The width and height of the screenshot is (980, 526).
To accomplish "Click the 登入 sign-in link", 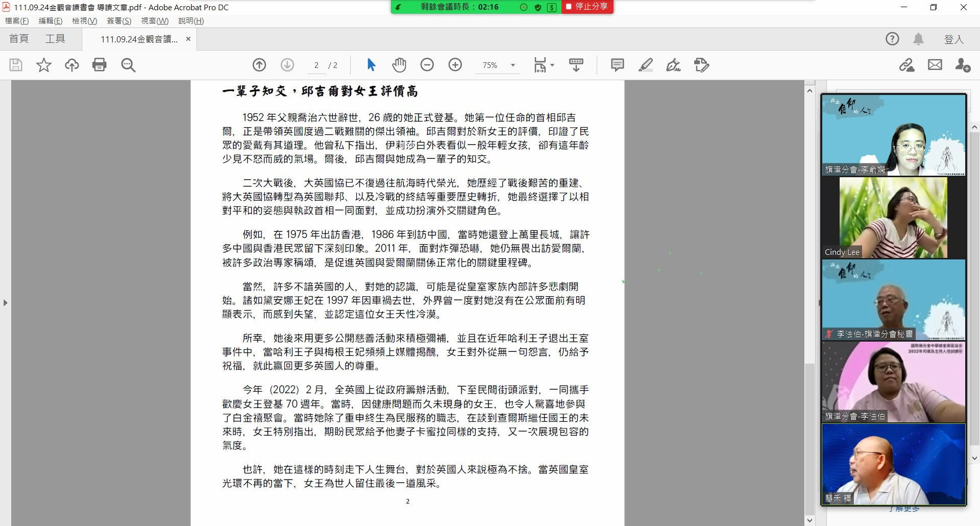I will (x=953, y=39).
